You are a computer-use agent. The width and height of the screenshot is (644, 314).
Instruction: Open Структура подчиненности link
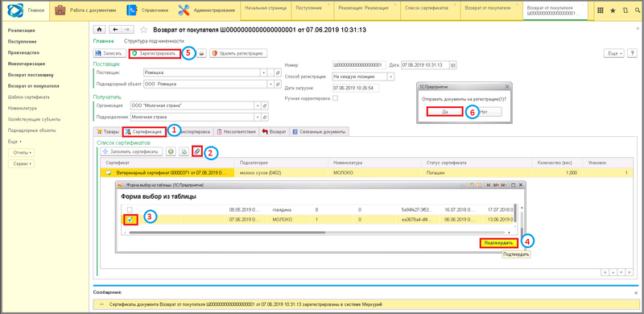point(153,41)
